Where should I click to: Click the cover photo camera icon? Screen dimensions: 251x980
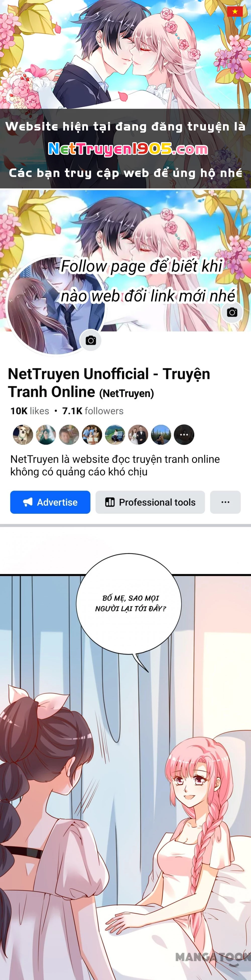click(x=232, y=312)
